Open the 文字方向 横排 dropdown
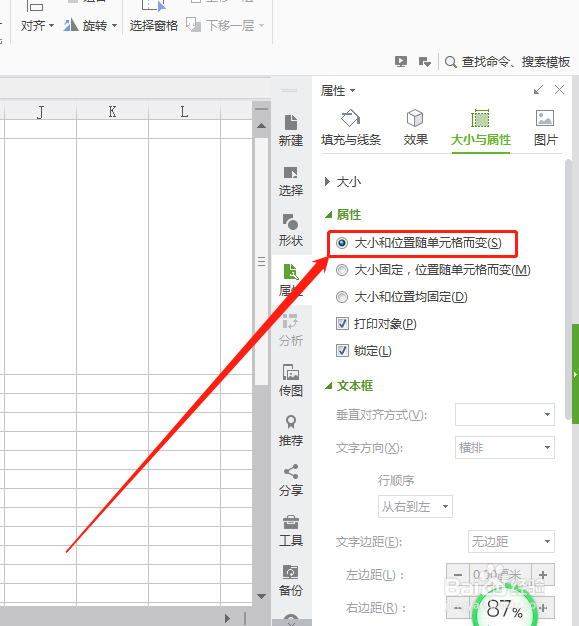 (x=505, y=448)
